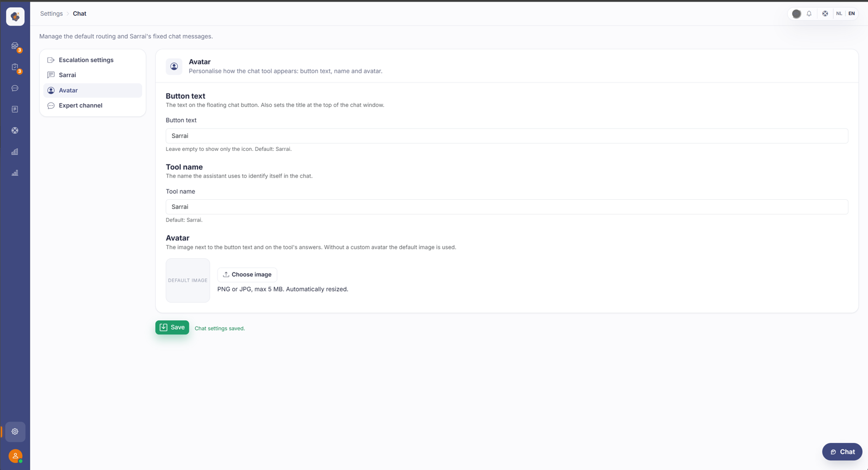Click the app logo in the sidebar
This screenshot has height=470, width=868.
click(x=15, y=16)
